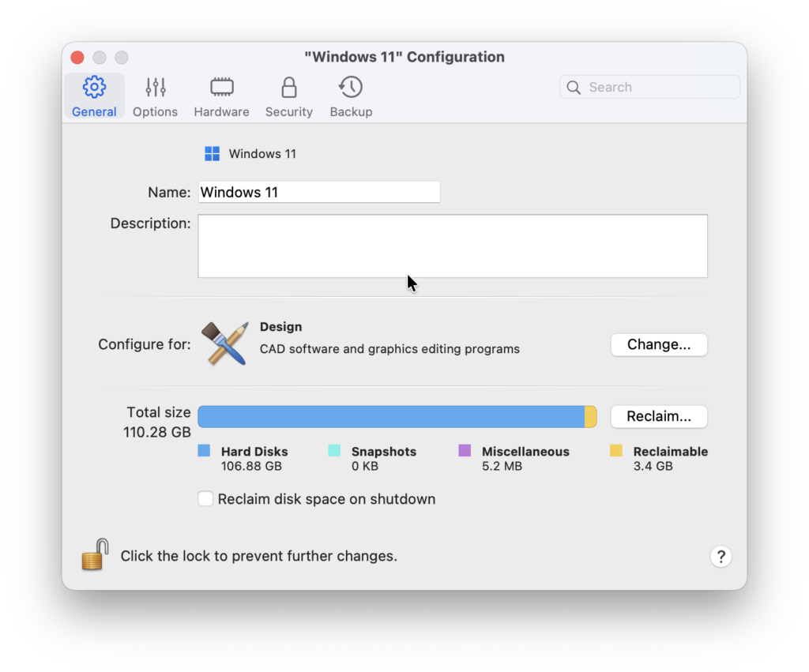Click the blue Hard Disks color swatch
Screen dimensions: 809x672
(204, 451)
